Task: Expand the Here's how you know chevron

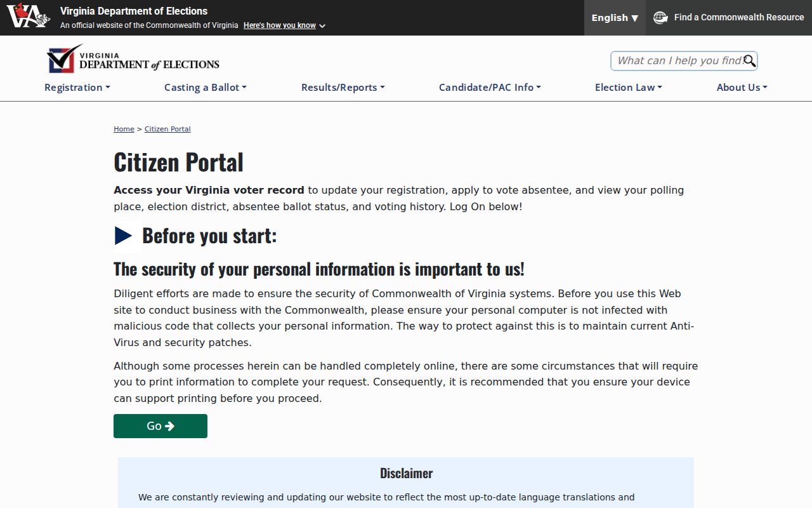Action: point(322,26)
